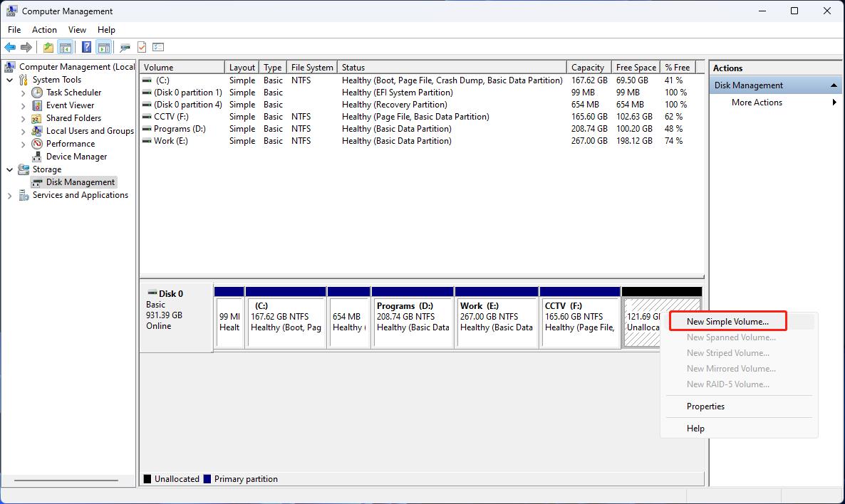Open the Action menu

click(44, 30)
